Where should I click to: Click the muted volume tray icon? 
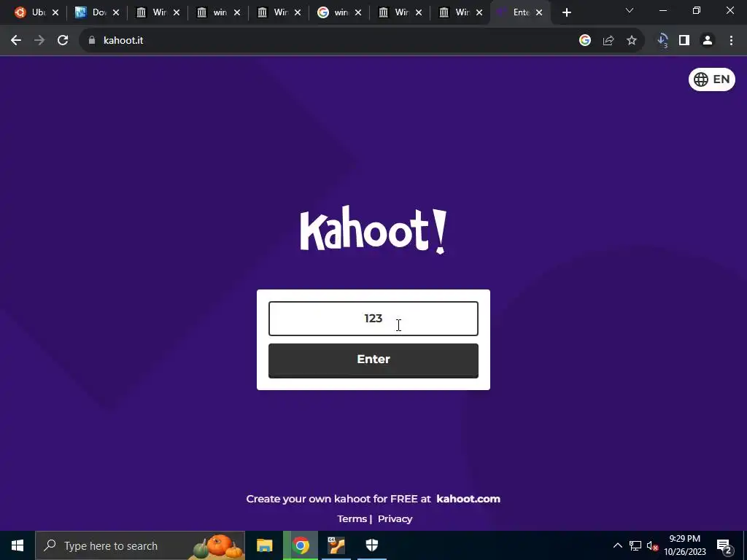[653, 545]
